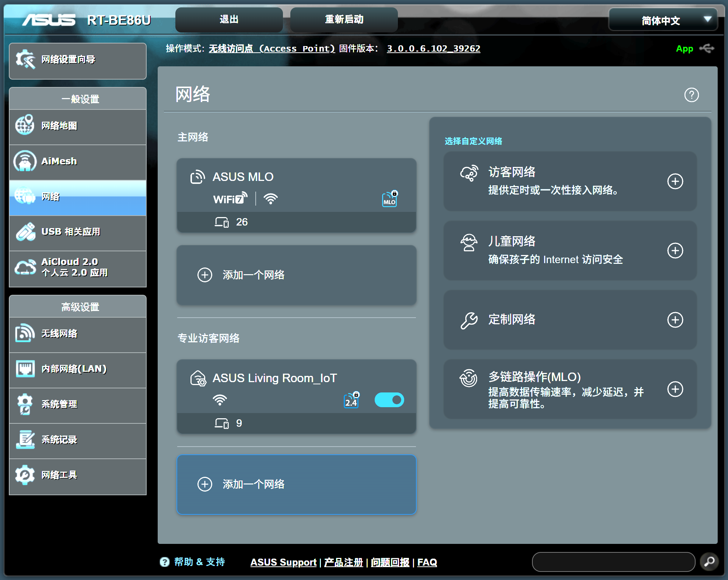Open the ASUS Support link
This screenshot has height=580, width=728.
(x=283, y=562)
